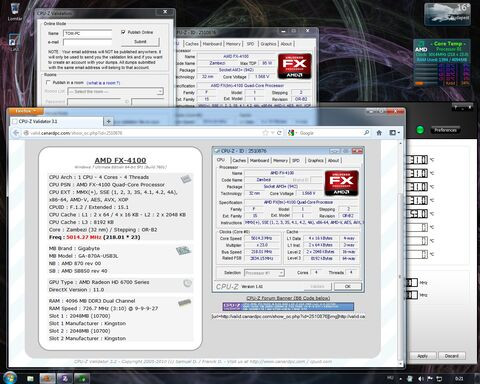This screenshot has width=480, height=384.
Task: Bookmark page with star icon
Action: coord(265,133)
